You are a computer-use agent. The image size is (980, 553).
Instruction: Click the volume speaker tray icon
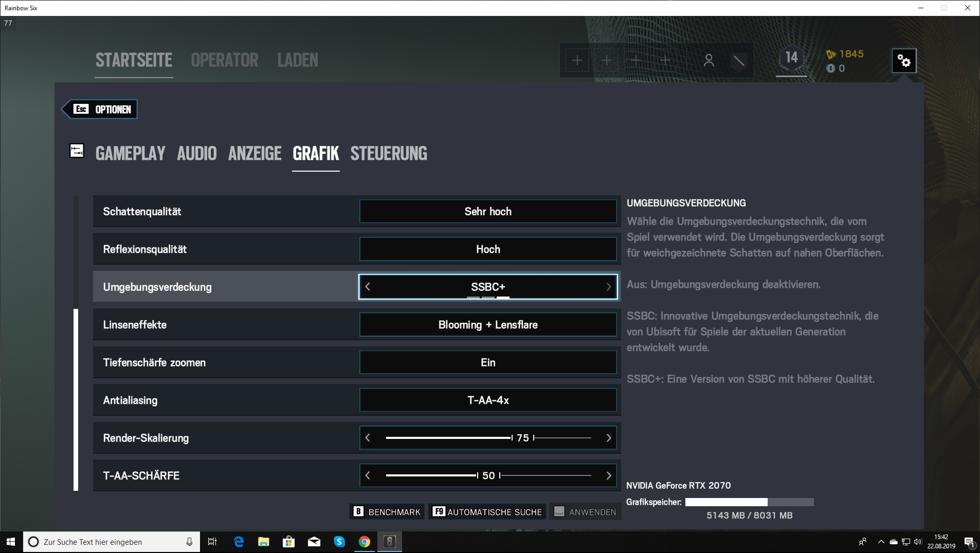[x=918, y=542]
